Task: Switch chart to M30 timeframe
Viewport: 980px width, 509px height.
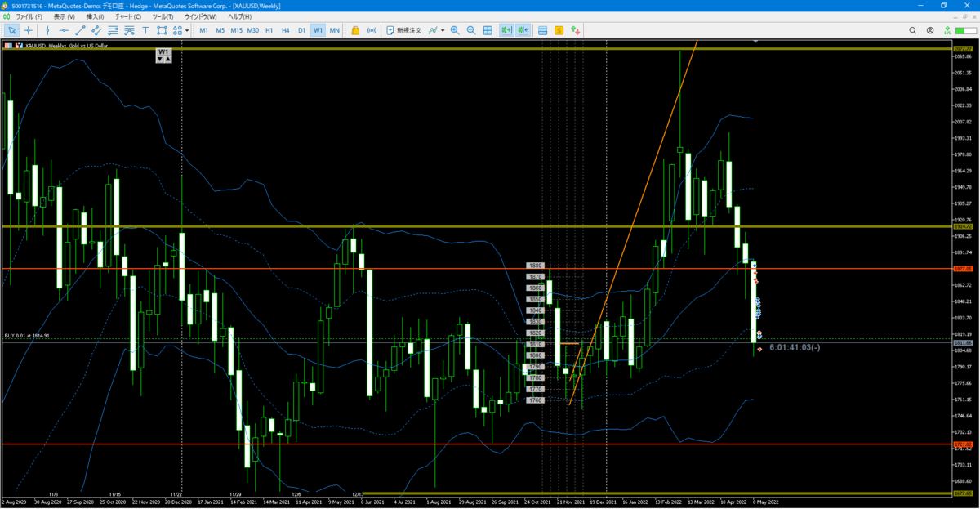Action: tap(253, 30)
